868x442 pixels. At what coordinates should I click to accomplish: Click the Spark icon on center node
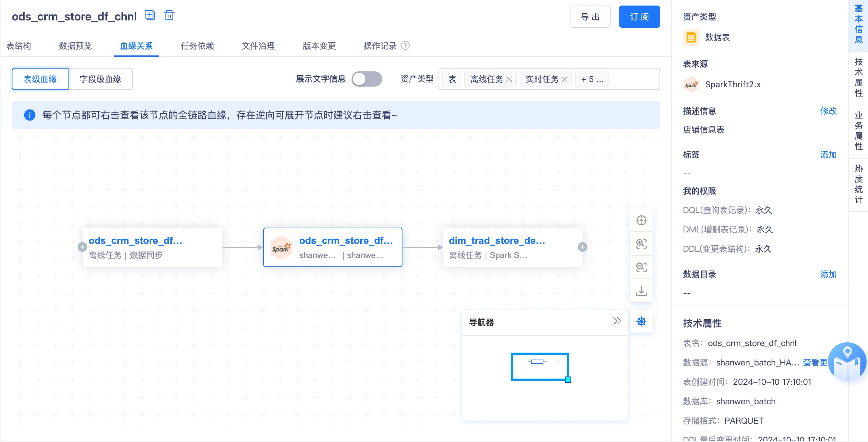pyautogui.click(x=281, y=248)
